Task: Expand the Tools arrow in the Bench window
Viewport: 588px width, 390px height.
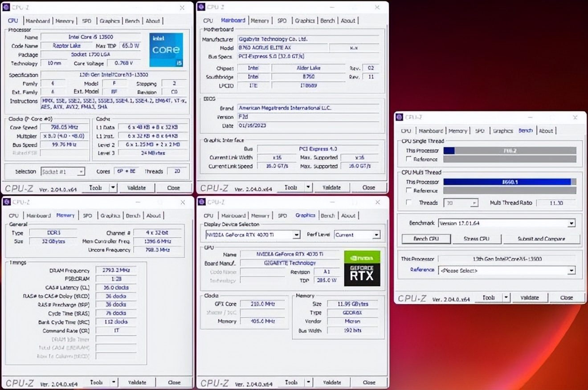Action: tap(506, 298)
